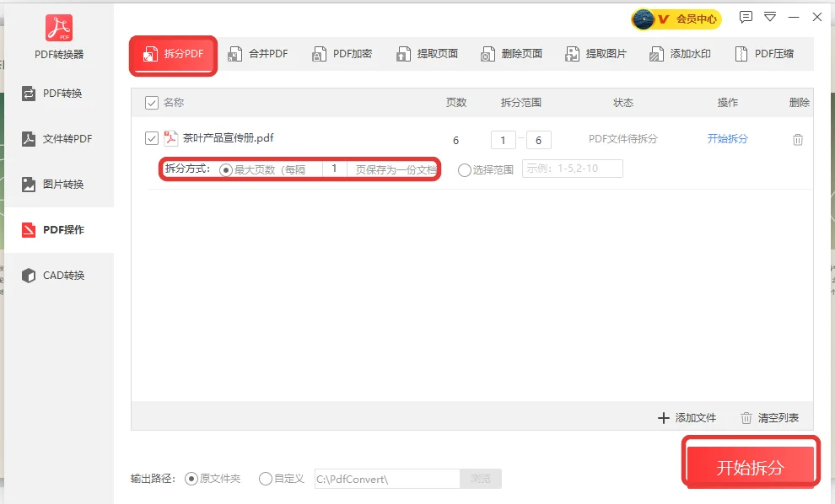This screenshot has width=835, height=504.
Task: Open the 添加水印 tab
Action: pyautogui.click(x=680, y=54)
